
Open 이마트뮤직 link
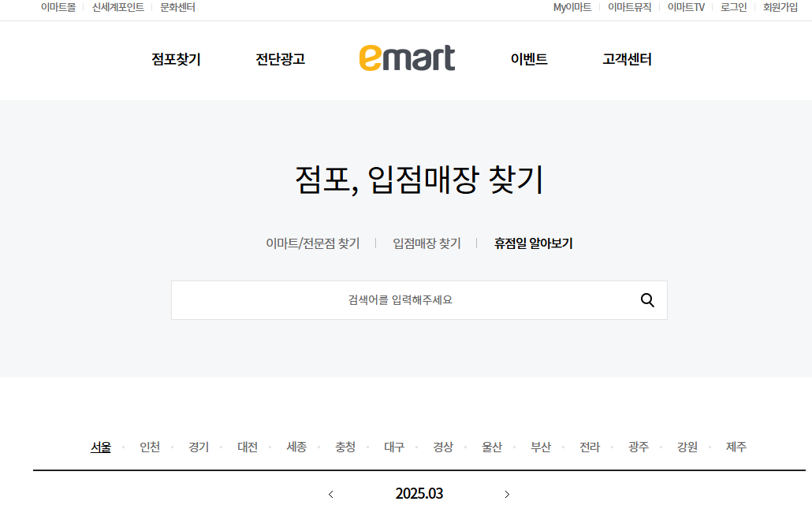(x=629, y=7)
